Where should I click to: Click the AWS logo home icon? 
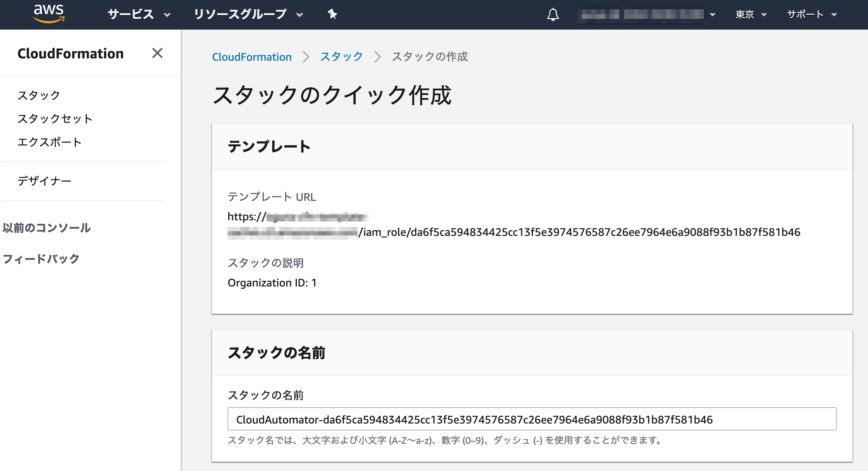[49, 14]
